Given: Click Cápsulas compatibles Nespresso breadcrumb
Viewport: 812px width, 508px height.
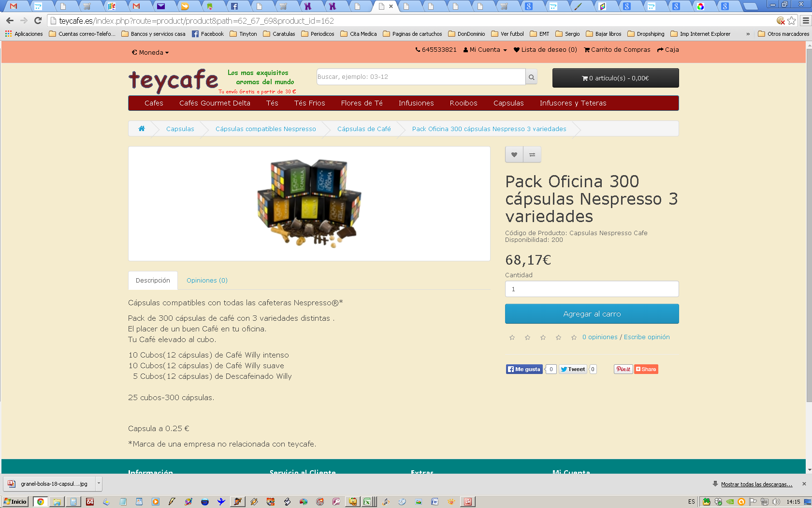Looking at the screenshot, I should [x=265, y=129].
